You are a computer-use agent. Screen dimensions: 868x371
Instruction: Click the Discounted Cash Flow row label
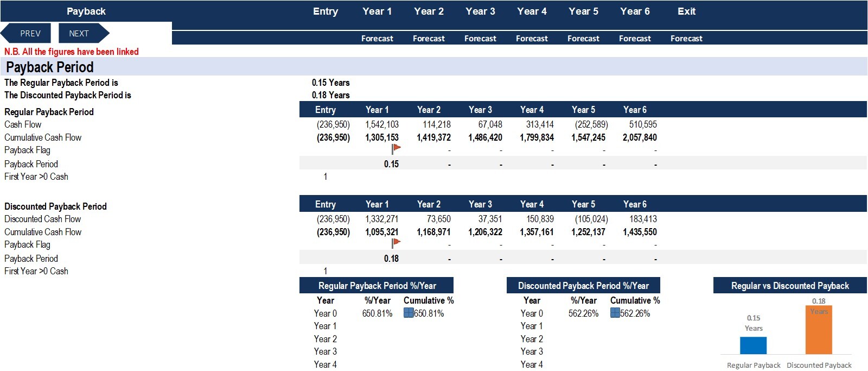click(43, 219)
